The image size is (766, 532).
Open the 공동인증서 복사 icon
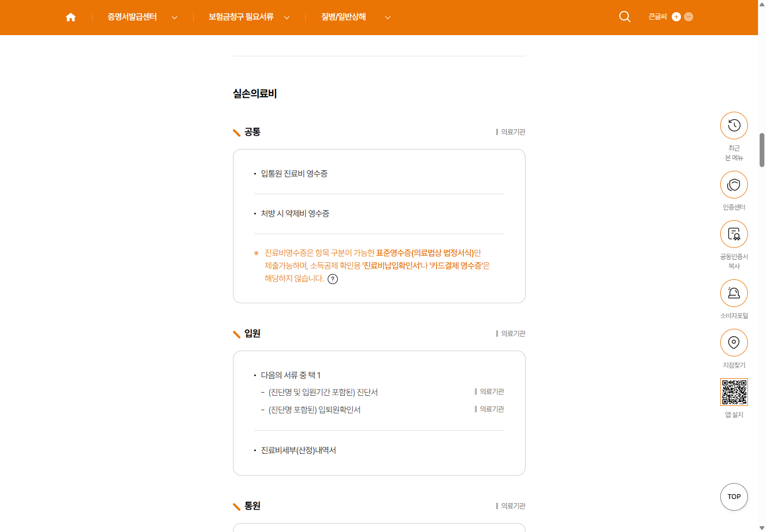(x=734, y=234)
